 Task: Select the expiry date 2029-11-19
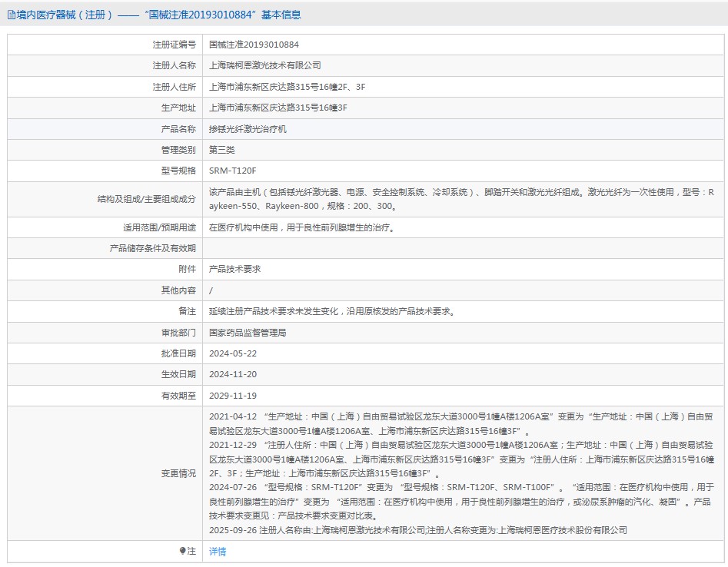[233, 395]
